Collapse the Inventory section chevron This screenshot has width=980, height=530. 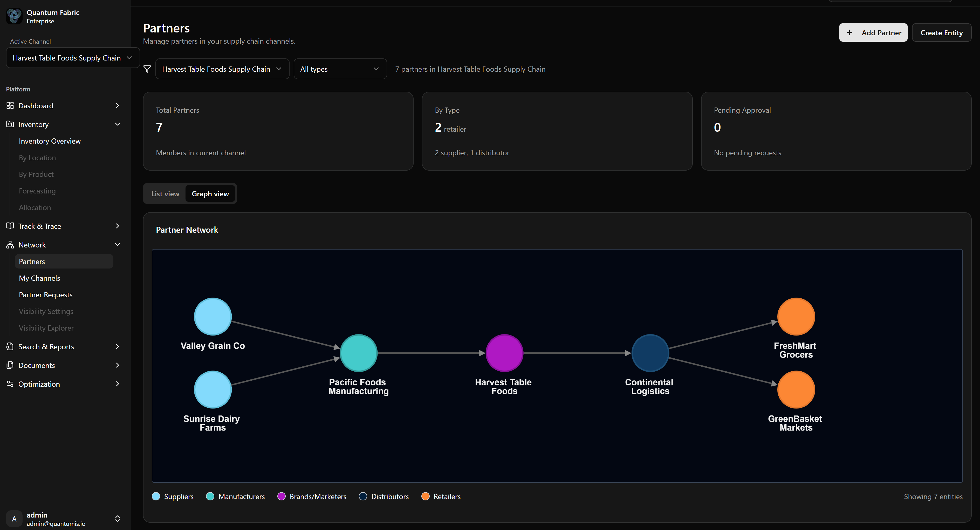[x=117, y=124]
